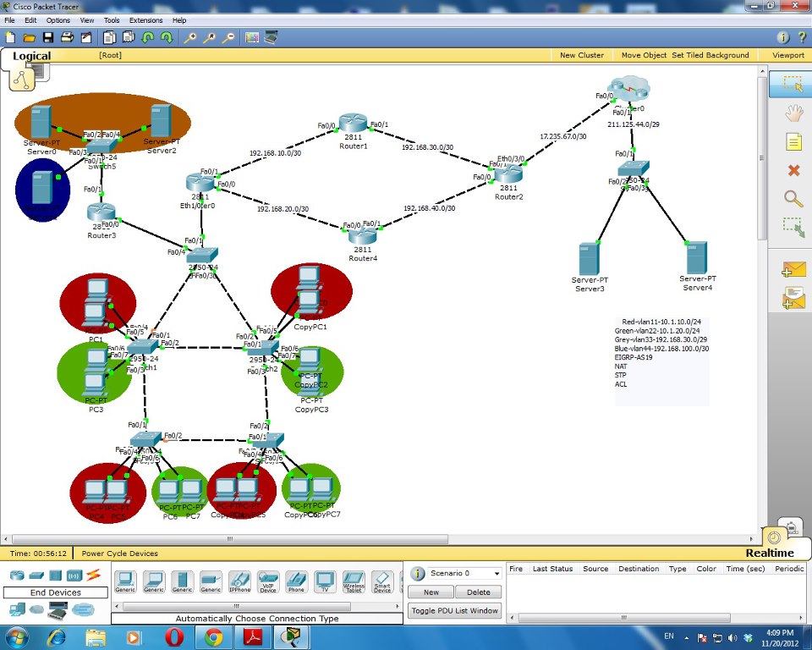Pick the Wireless Tablet end device
The height and width of the screenshot is (650, 812).
tap(354, 581)
